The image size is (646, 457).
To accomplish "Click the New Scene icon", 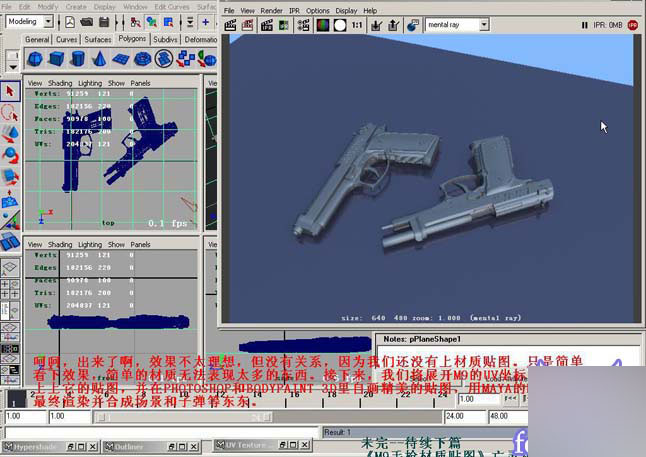I will [70, 22].
